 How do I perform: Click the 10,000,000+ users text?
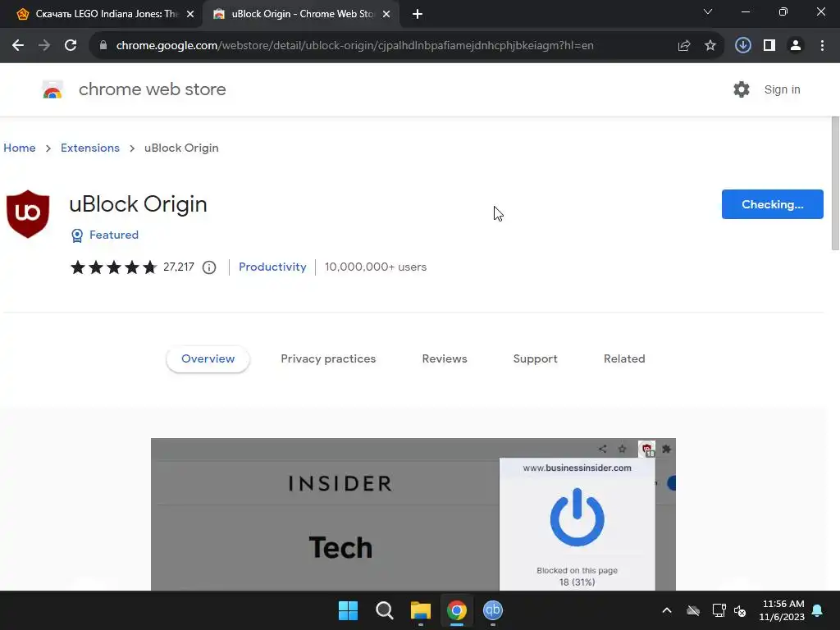coord(376,267)
